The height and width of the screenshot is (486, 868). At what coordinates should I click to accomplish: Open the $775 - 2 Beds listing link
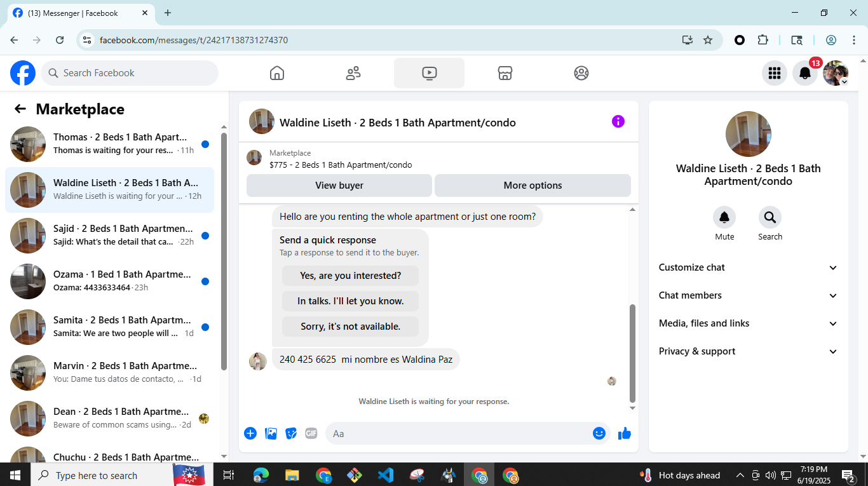341,165
